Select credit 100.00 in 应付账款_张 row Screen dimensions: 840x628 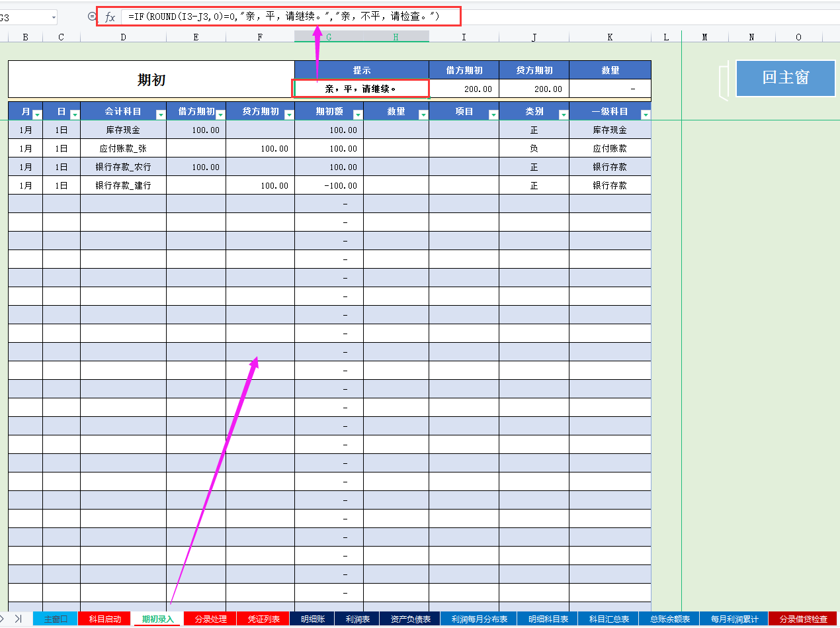pyautogui.click(x=260, y=148)
